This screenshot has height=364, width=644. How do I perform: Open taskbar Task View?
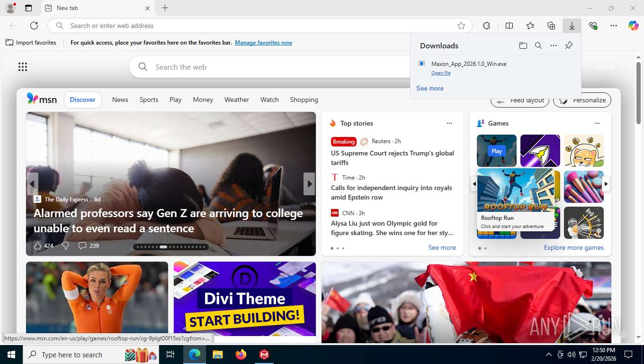click(x=170, y=355)
